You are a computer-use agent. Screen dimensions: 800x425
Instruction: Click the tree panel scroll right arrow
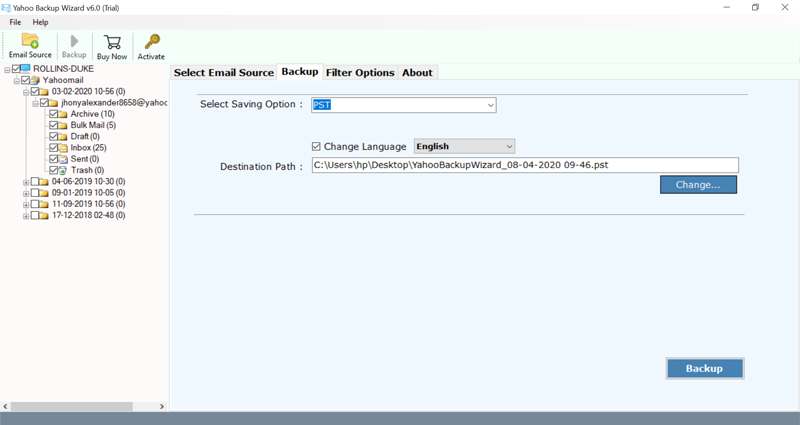(x=162, y=407)
